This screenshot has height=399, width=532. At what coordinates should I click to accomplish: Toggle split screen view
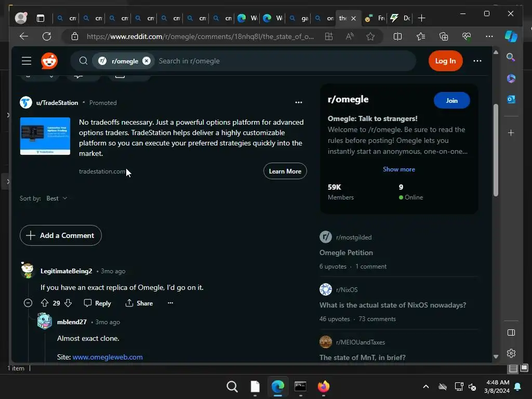pos(397,36)
